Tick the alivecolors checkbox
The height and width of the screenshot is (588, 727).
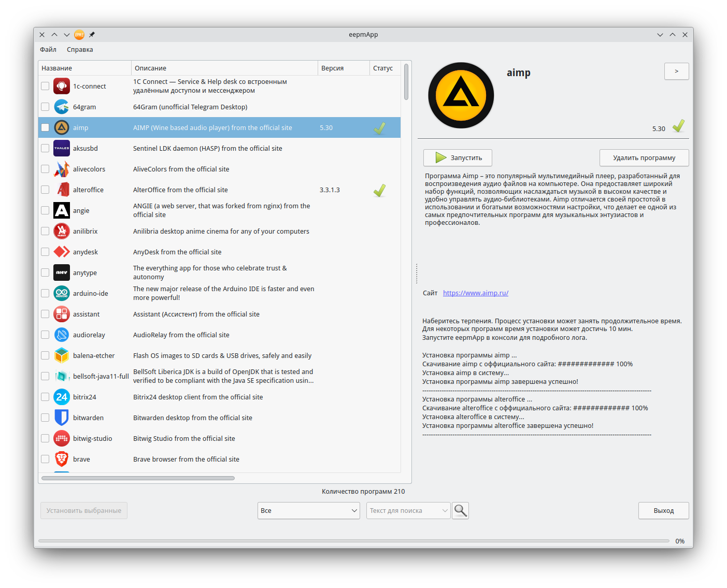tap(45, 169)
